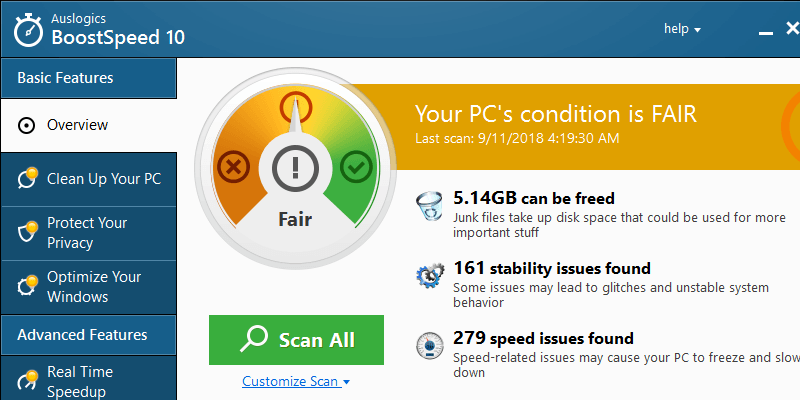Open Clean Up Your PC section
800x400 pixels.
(x=104, y=179)
